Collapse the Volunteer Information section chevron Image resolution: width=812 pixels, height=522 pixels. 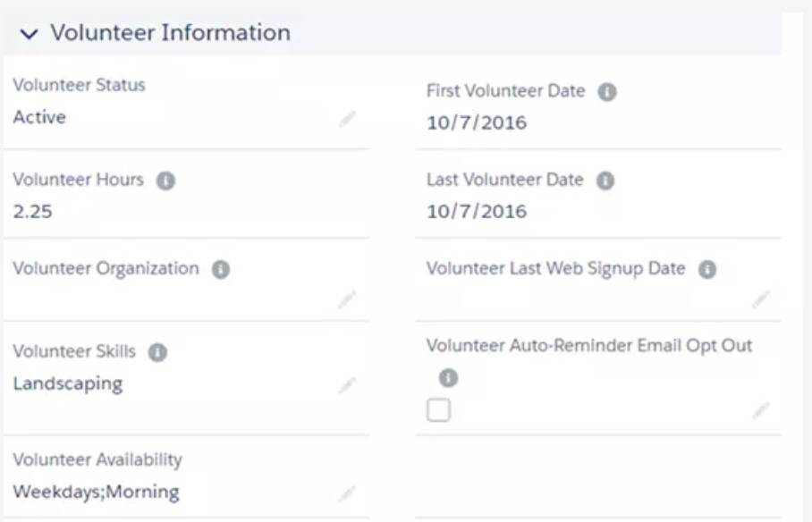pos(29,34)
